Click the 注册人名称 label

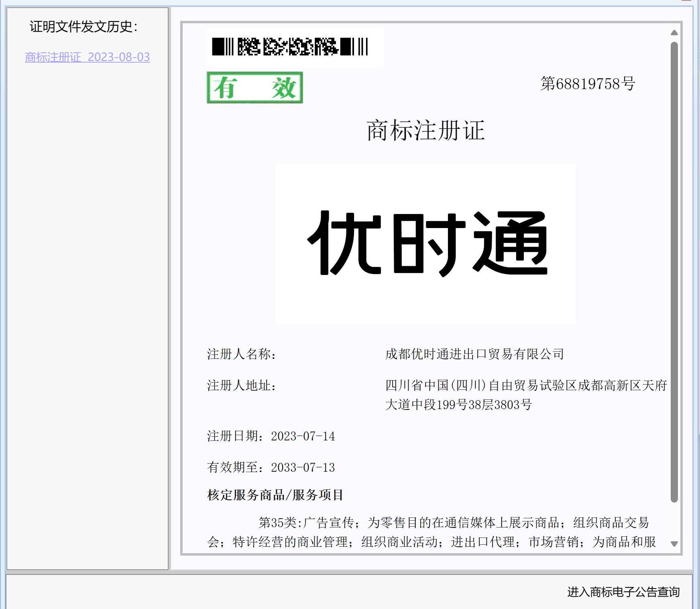click(242, 354)
